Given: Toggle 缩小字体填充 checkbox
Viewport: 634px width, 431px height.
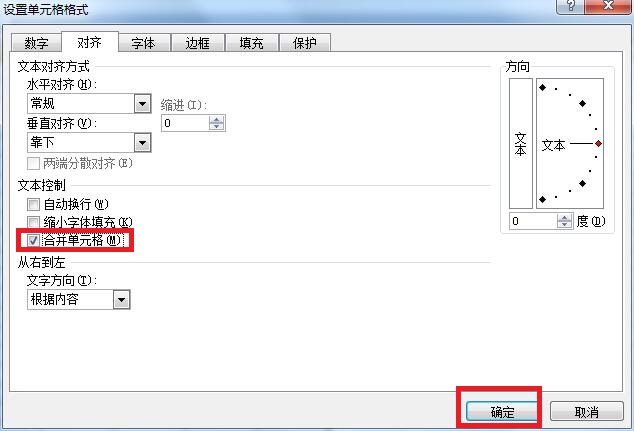Looking at the screenshot, I should [34, 222].
